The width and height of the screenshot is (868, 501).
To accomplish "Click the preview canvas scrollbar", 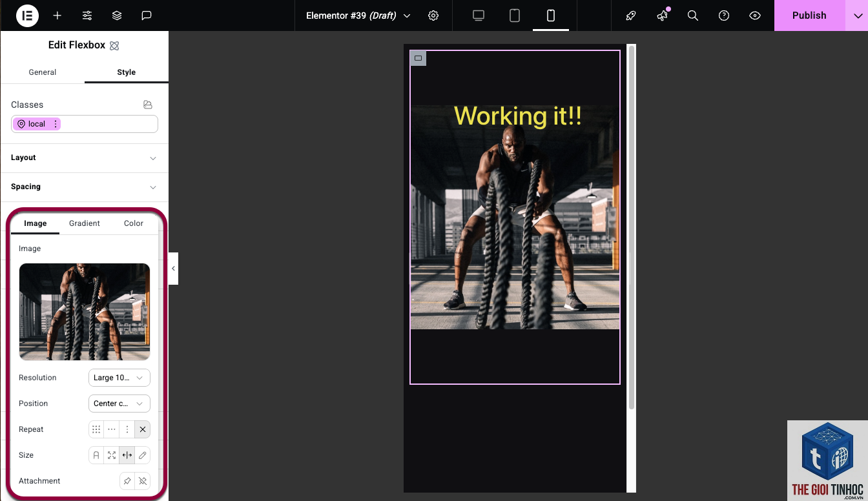I will 632,227.
